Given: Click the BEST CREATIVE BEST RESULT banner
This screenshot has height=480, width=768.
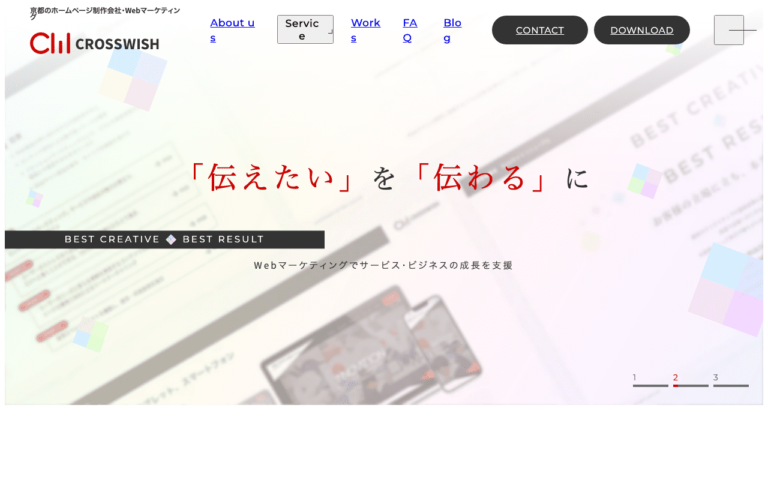Looking at the screenshot, I should (x=165, y=240).
